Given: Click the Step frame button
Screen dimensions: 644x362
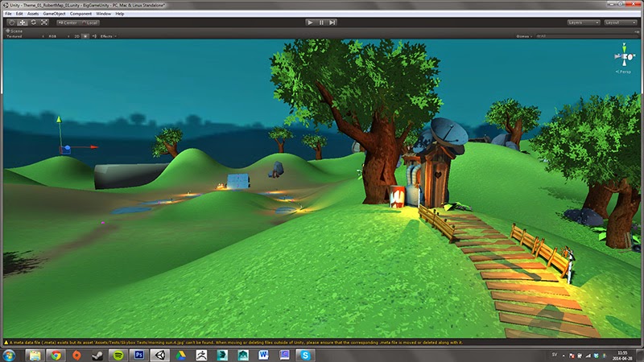Looking at the screenshot, I should (x=332, y=23).
